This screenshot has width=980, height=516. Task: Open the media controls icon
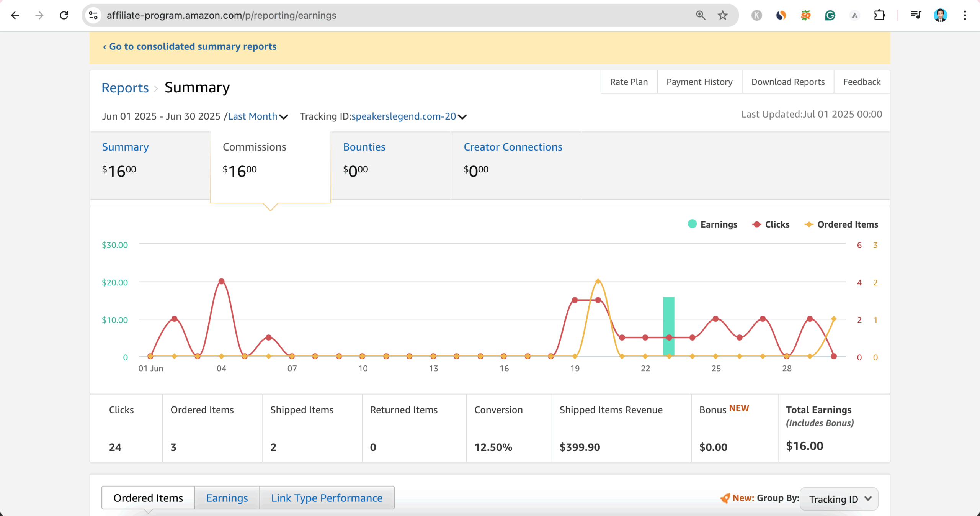pyautogui.click(x=916, y=15)
